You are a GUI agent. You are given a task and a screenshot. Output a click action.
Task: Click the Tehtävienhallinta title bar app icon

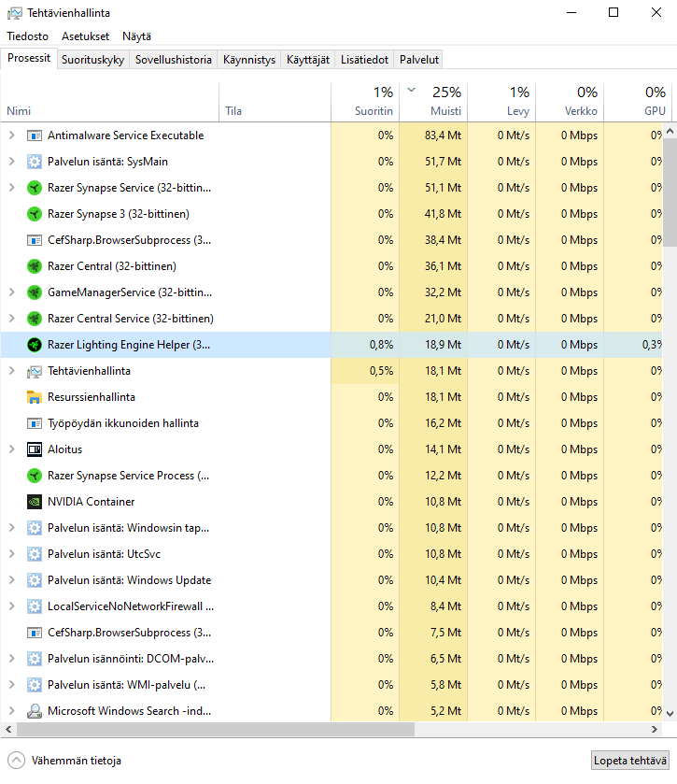(15, 13)
